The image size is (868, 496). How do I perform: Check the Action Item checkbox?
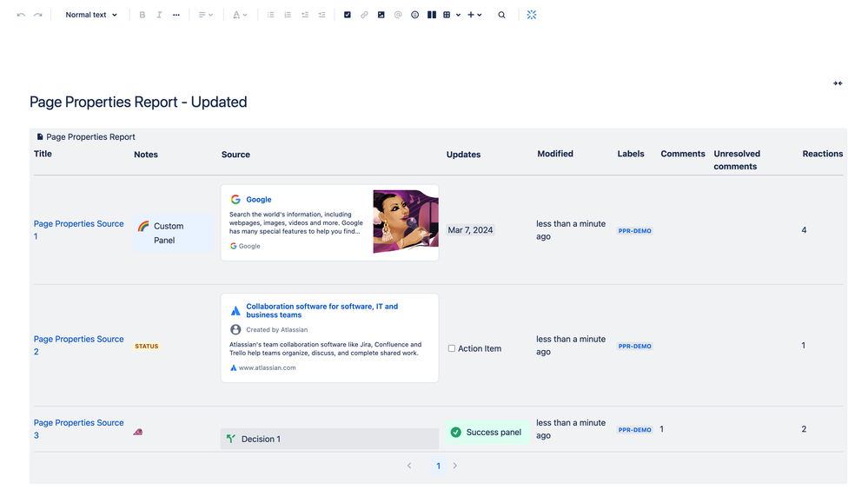pyautogui.click(x=452, y=348)
